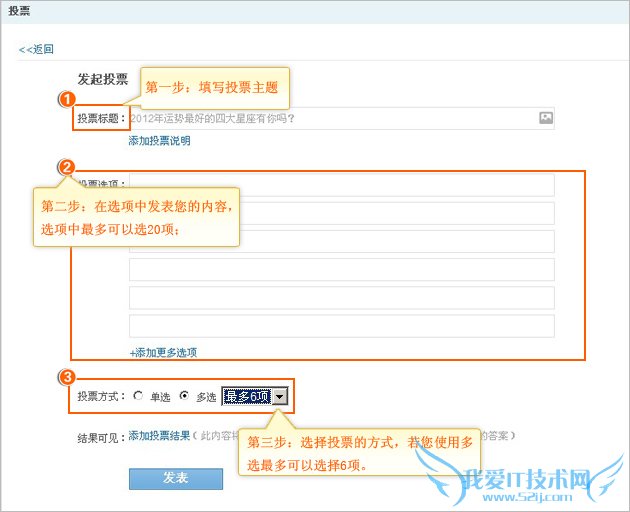Screen dimensions: 630x512
Task: Focus the 投票标题 input field
Action: click(x=342, y=118)
